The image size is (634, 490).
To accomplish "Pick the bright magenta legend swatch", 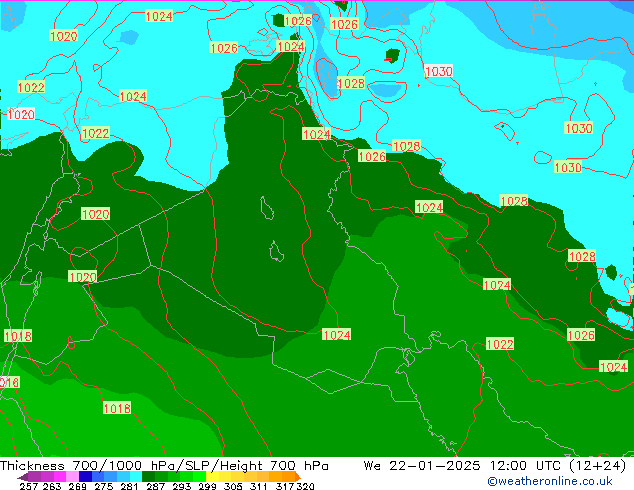I will 60,477.
